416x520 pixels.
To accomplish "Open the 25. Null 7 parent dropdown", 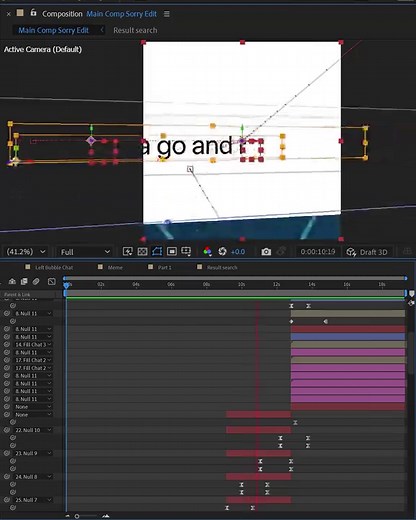I will 33,500.
